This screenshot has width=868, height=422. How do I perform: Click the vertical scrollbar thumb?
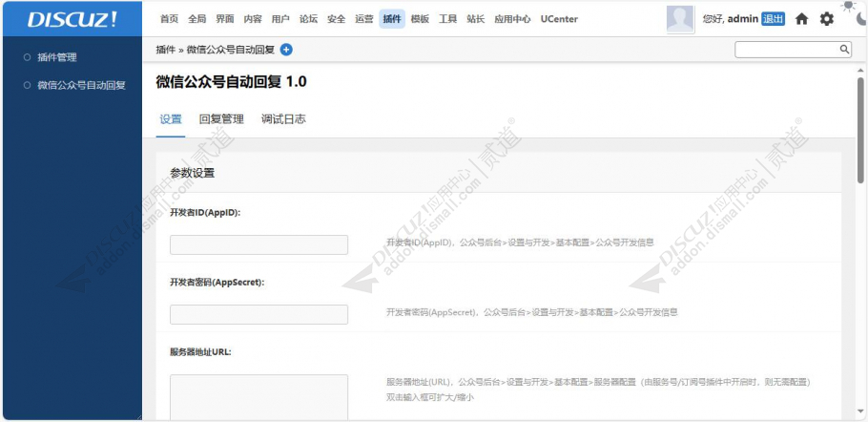tap(860, 130)
